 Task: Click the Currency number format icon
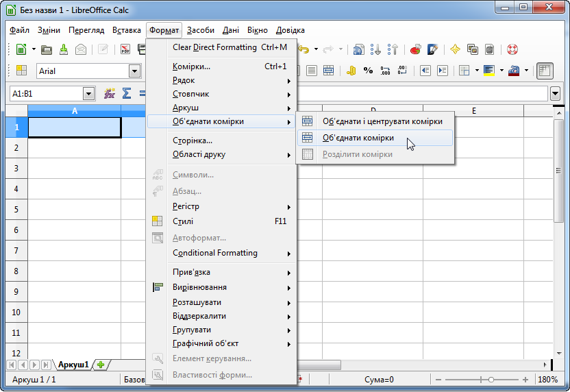point(351,71)
